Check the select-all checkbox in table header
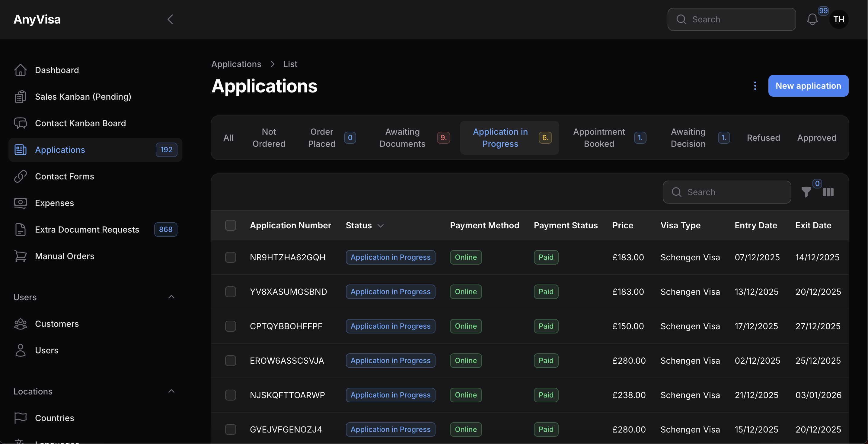The width and height of the screenshot is (868, 444). [x=231, y=225]
